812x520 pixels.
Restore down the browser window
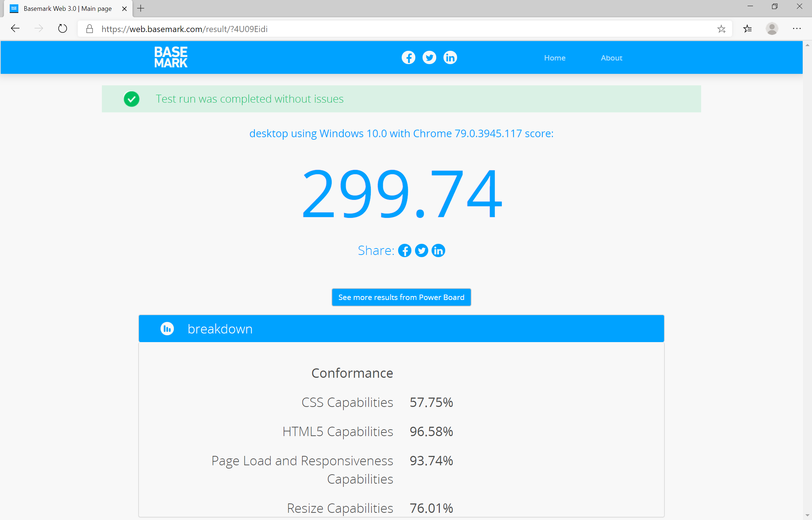pyautogui.click(x=775, y=6)
